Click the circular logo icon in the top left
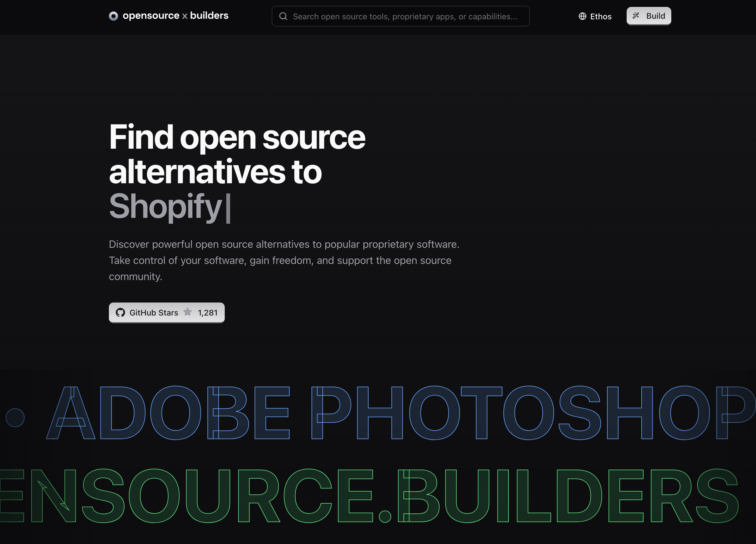756x544 pixels. pyautogui.click(x=114, y=16)
